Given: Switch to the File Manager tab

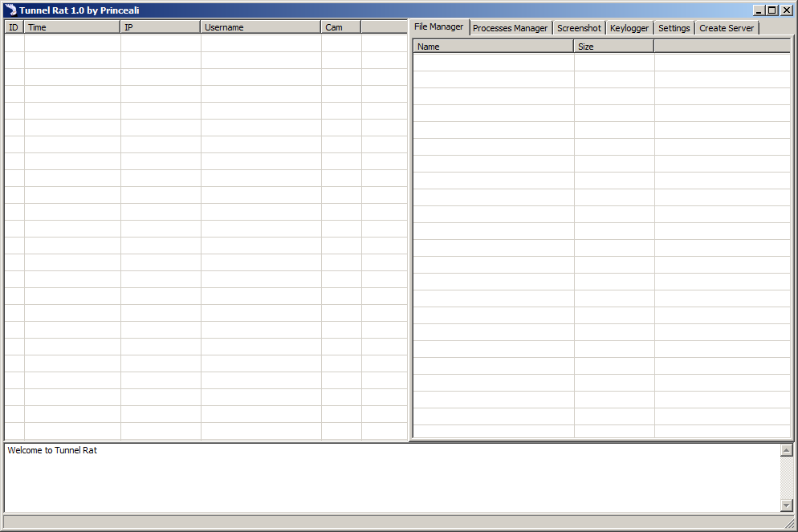Looking at the screenshot, I should [x=438, y=26].
